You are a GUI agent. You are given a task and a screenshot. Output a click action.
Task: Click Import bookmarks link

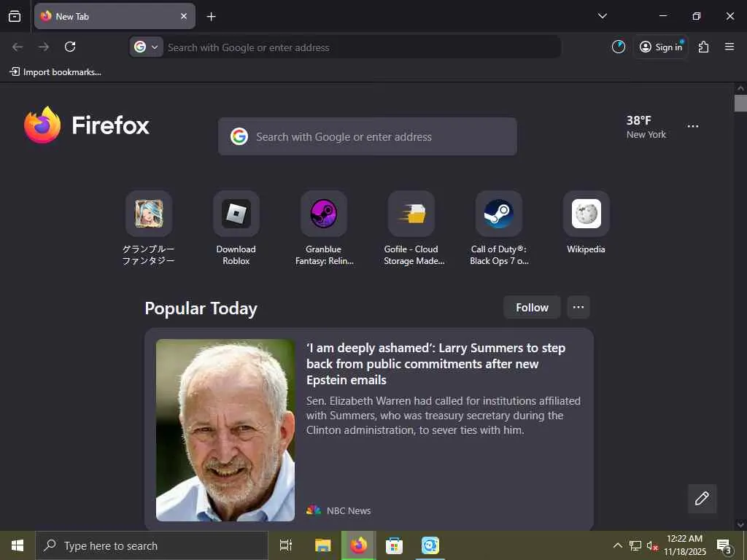[55, 72]
